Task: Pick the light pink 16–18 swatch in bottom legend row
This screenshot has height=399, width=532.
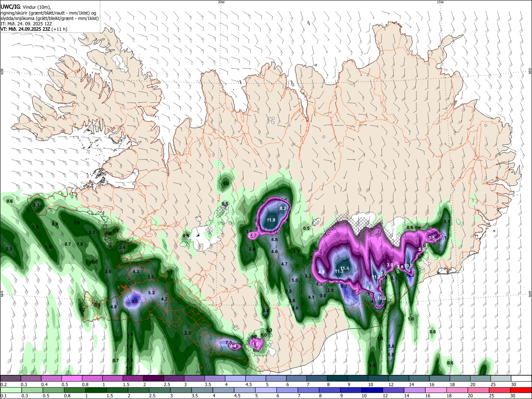Action: (x=436, y=390)
